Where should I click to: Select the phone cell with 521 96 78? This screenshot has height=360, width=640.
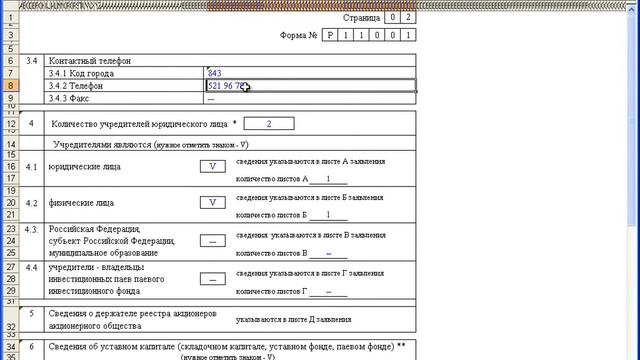tap(311, 86)
